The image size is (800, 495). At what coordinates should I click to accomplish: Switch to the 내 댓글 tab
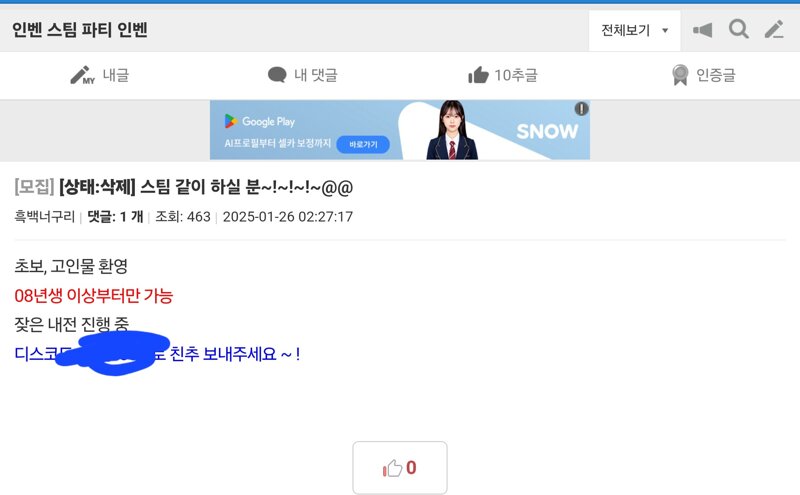point(302,76)
